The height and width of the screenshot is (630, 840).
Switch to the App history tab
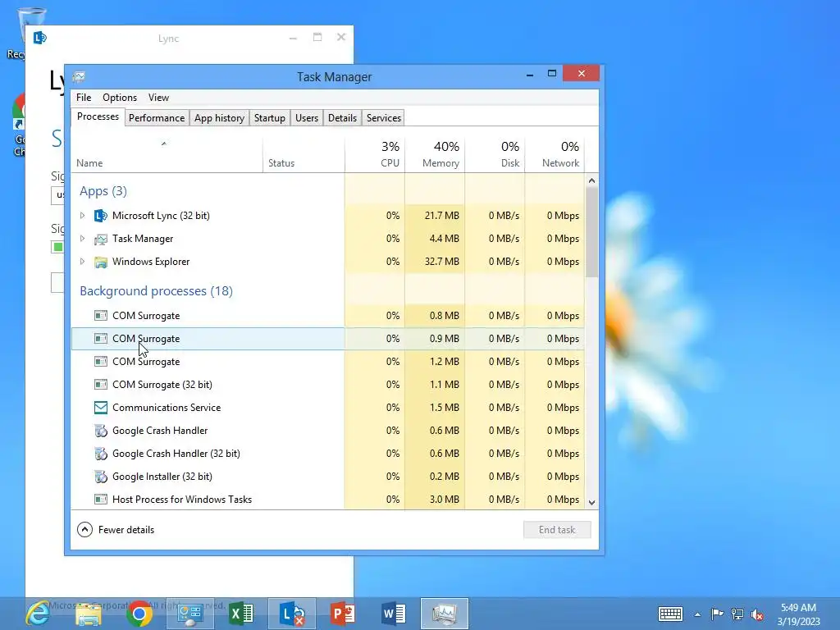click(219, 118)
